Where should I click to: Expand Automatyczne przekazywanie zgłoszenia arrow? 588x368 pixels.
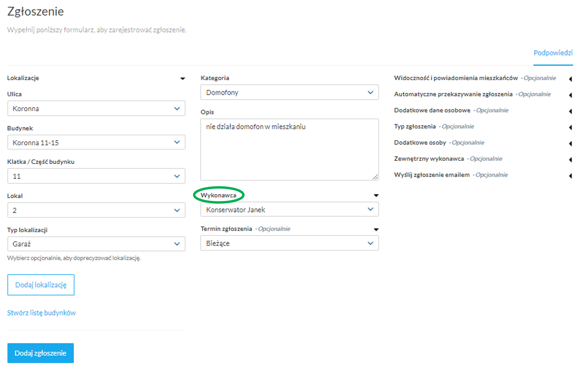click(571, 95)
